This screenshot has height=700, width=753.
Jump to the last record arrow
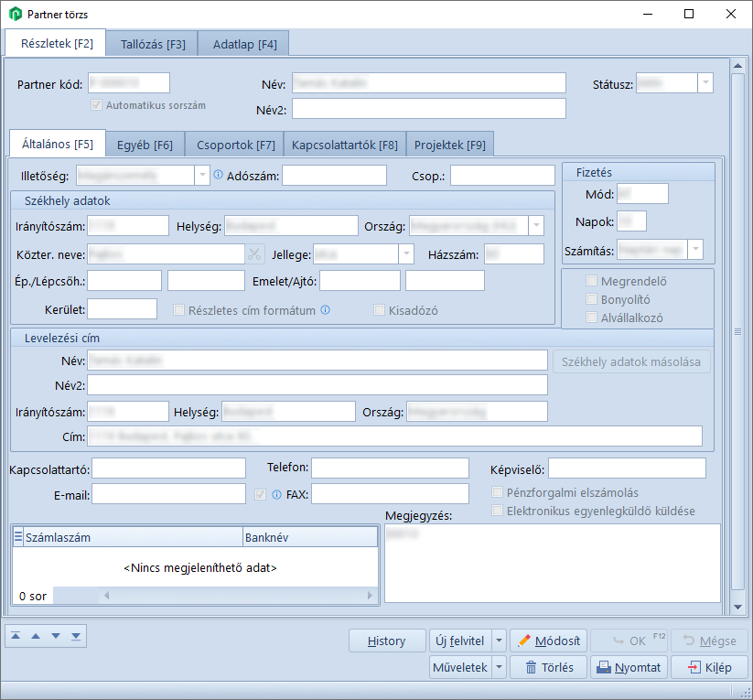click(75, 635)
